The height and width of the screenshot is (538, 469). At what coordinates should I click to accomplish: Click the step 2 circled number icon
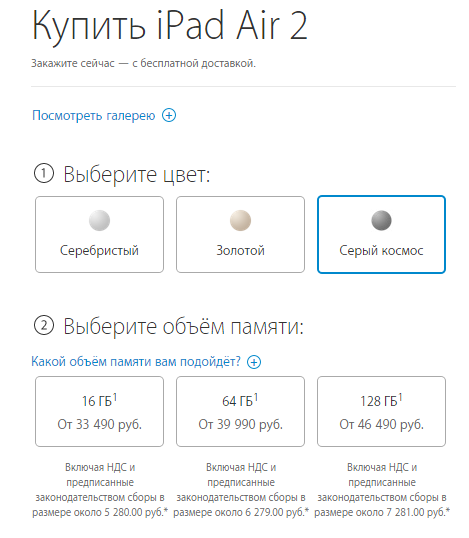point(44,325)
